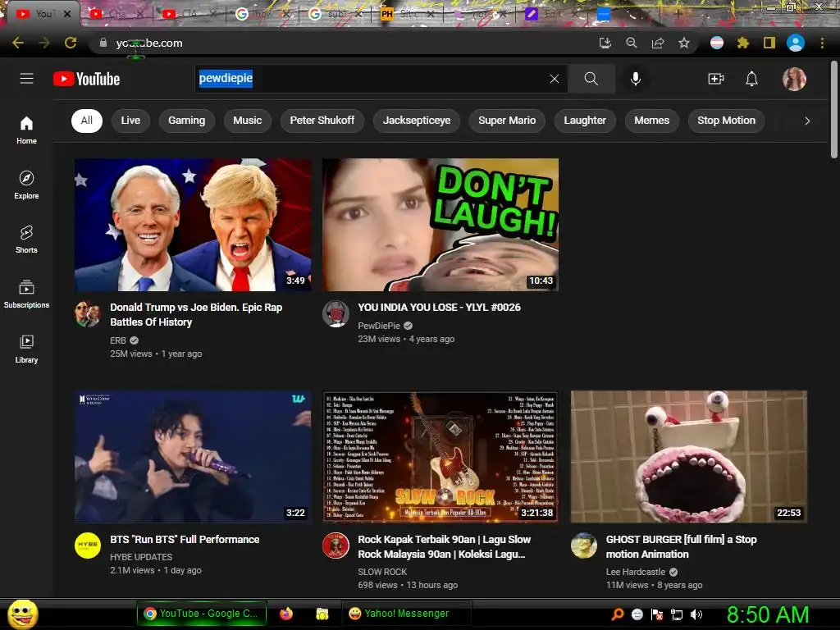840x630 pixels.
Task: Click the YouTube logo
Action: pos(87,79)
